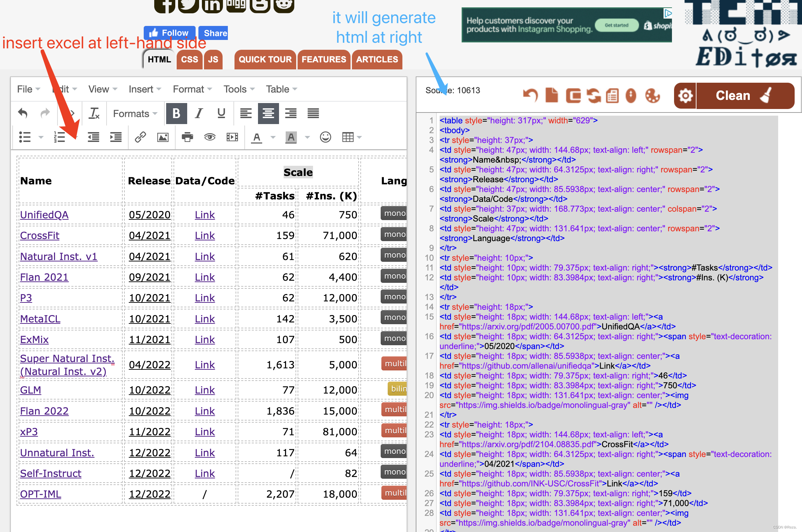The height and width of the screenshot is (532, 802).
Task: Toggle the preview eye icon
Action: click(210, 137)
